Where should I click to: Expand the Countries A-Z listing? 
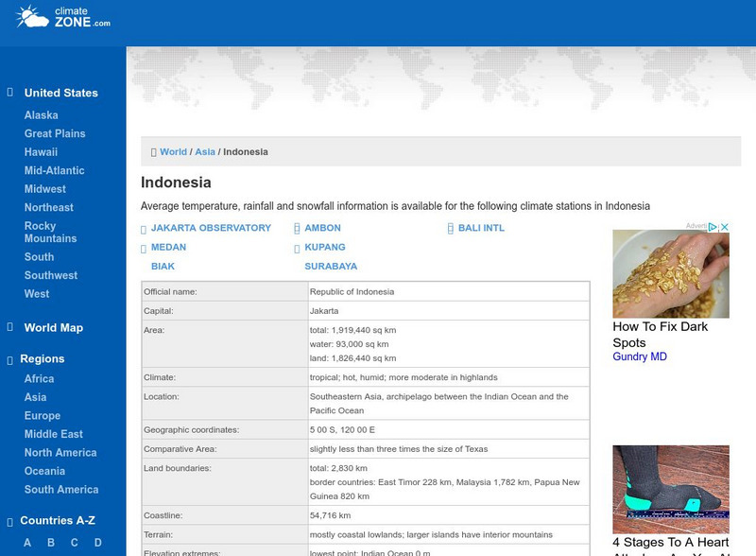click(x=66, y=519)
